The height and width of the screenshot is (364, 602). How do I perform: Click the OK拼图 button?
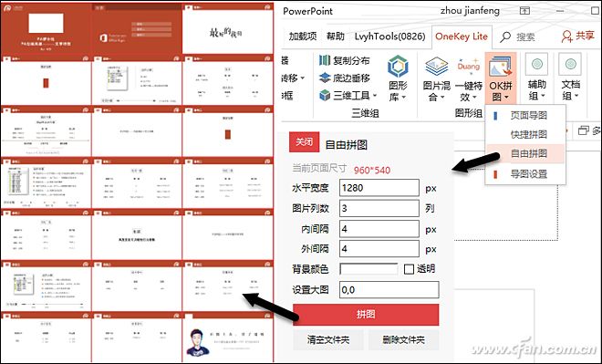coord(500,78)
